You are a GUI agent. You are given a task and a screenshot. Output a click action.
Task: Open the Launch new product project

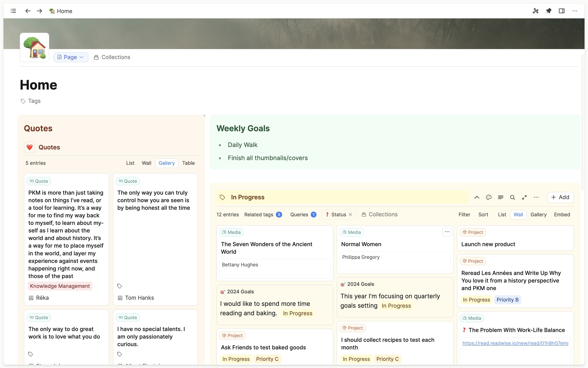[x=488, y=244]
